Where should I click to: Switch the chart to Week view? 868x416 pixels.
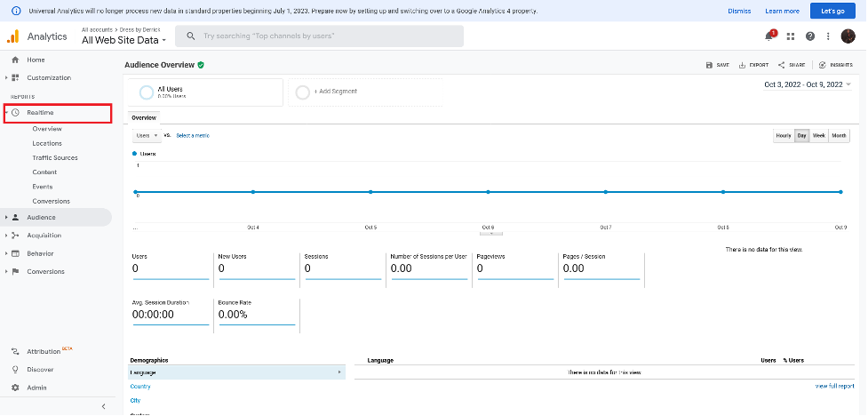click(818, 136)
